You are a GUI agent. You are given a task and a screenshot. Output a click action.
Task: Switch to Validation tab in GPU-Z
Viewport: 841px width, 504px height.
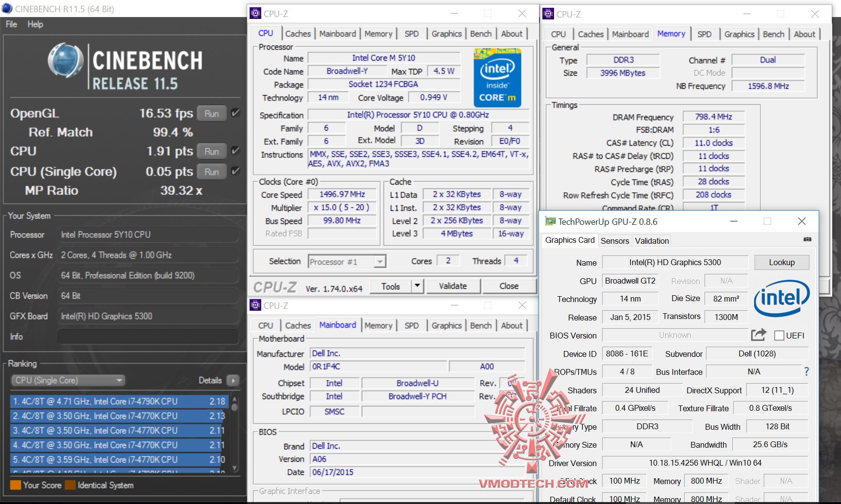pyautogui.click(x=652, y=241)
